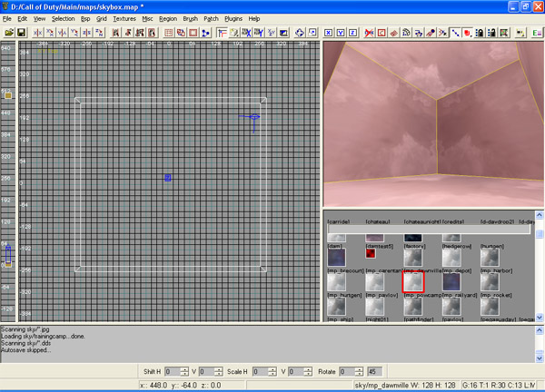Activate the Clipper tool icon

click(x=205, y=33)
